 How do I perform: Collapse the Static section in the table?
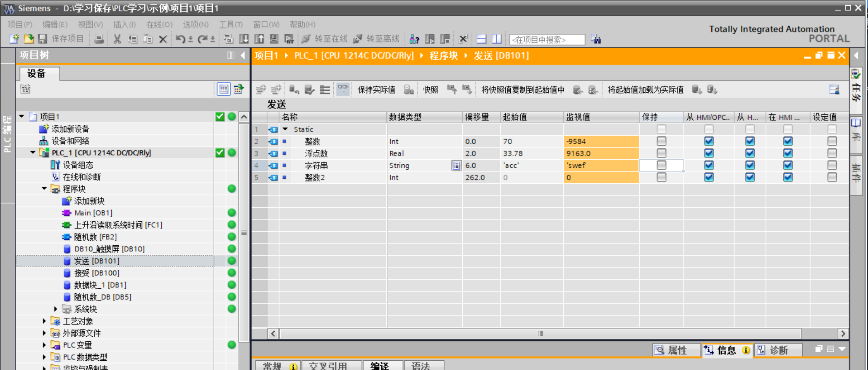[285, 129]
